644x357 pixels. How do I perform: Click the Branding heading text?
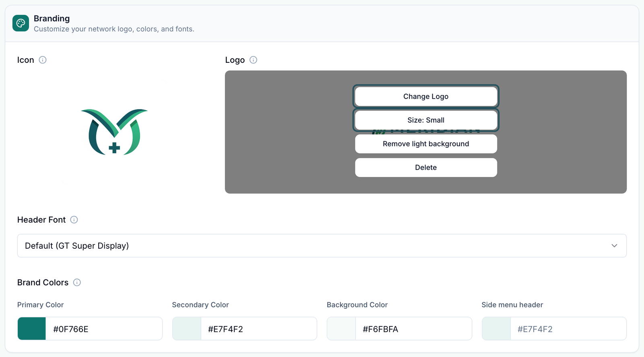(x=52, y=19)
